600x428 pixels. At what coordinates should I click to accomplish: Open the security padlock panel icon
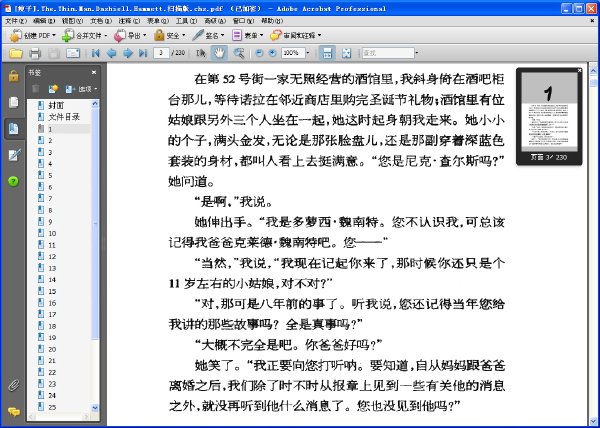click(13, 76)
